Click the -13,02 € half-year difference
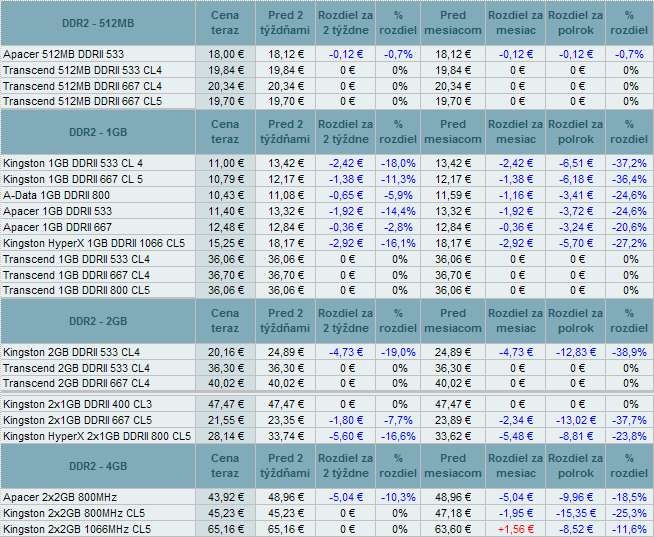 576,420
